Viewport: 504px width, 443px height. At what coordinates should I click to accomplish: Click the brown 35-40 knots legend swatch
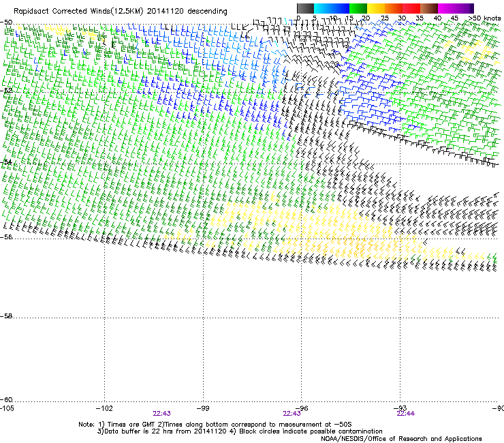(429, 8)
